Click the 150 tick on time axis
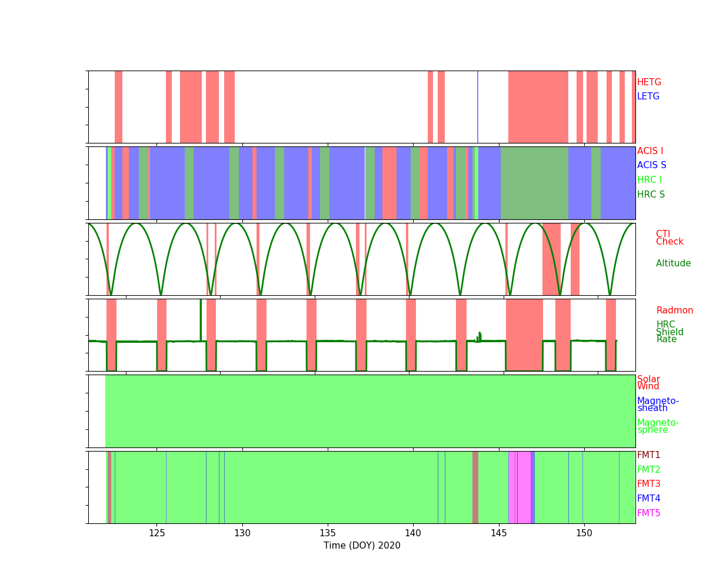Image resolution: width=706 pixels, height=588 pixels. click(x=584, y=533)
